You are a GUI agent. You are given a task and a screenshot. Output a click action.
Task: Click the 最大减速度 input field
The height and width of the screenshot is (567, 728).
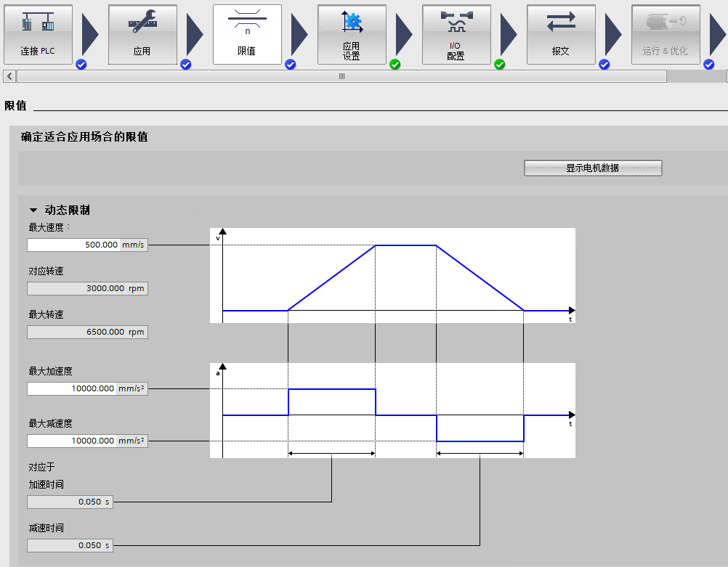tap(87, 441)
